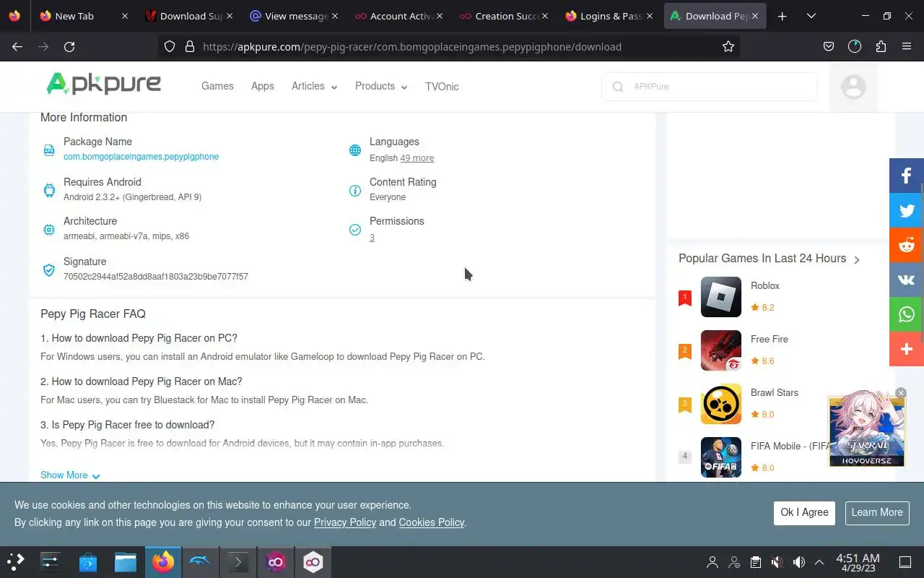This screenshot has height=578, width=924.
Task: Click show desktop button in taskbar
Action: click(x=905, y=562)
